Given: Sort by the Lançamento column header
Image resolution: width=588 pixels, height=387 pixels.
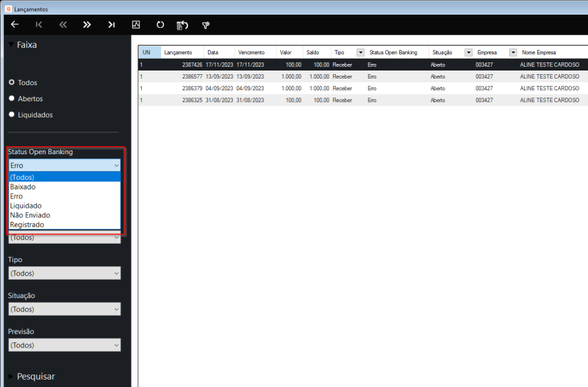Looking at the screenshot, I should click(182, 52).
